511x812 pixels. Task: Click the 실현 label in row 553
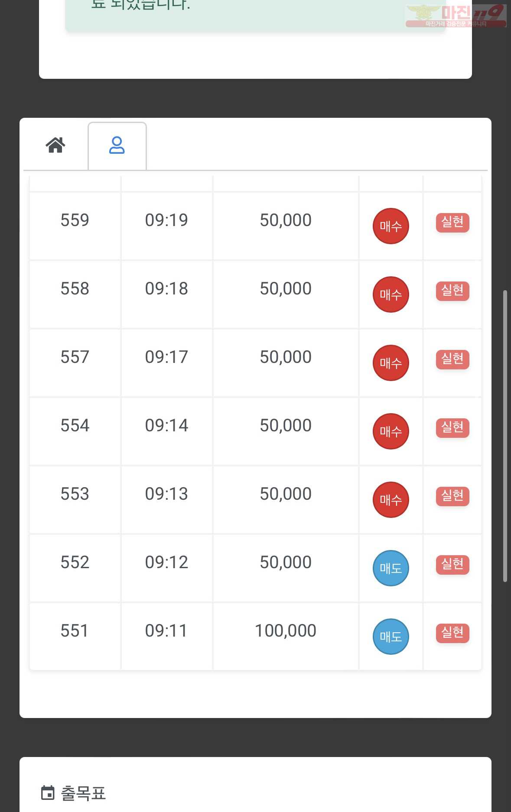tap(452, 496)
